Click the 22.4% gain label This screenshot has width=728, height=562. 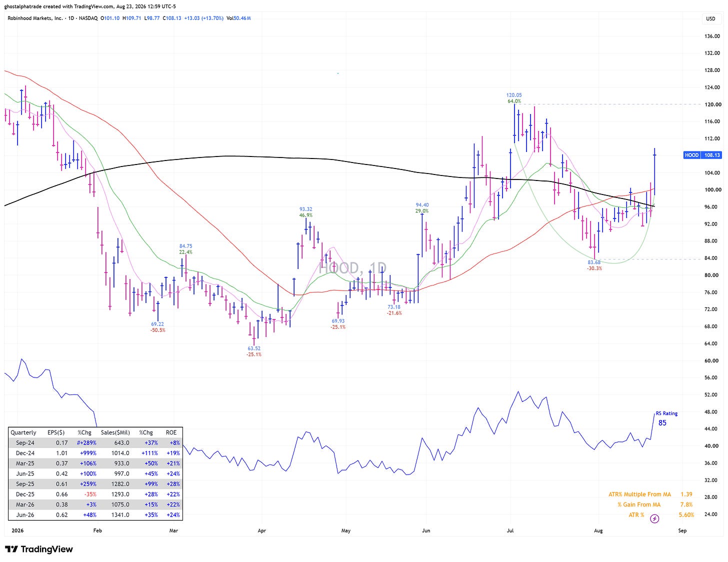pos(186,252)
